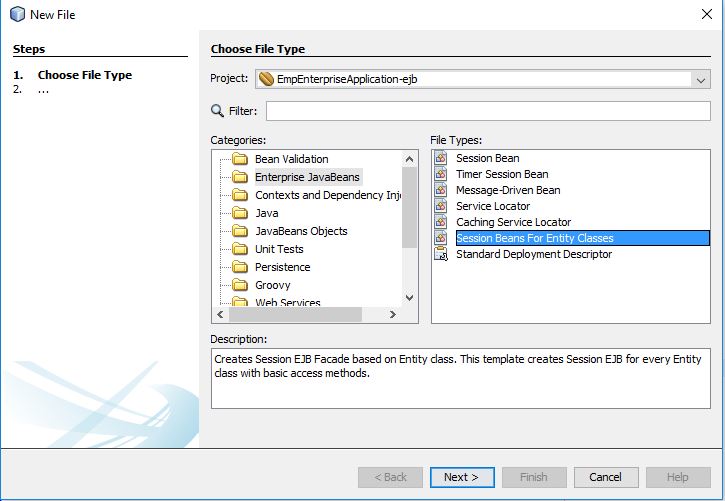Select the Groovy category

[273, 285]
